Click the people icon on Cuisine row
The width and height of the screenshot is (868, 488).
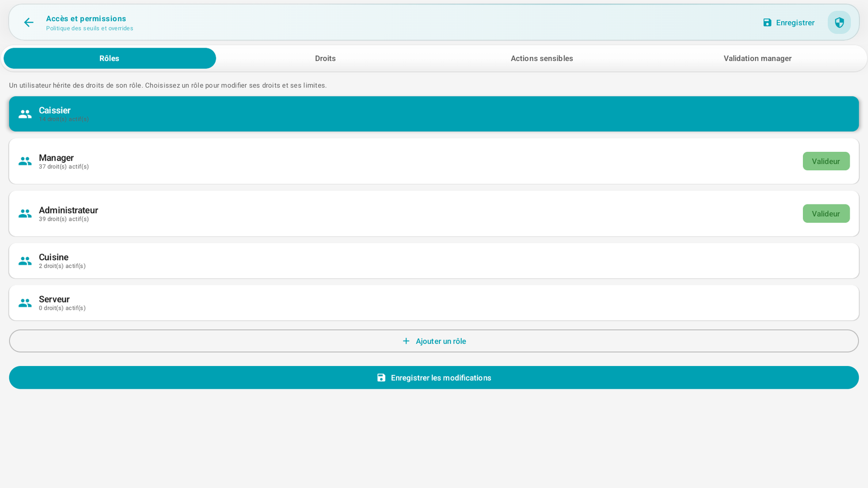click(x=25, y=261)
